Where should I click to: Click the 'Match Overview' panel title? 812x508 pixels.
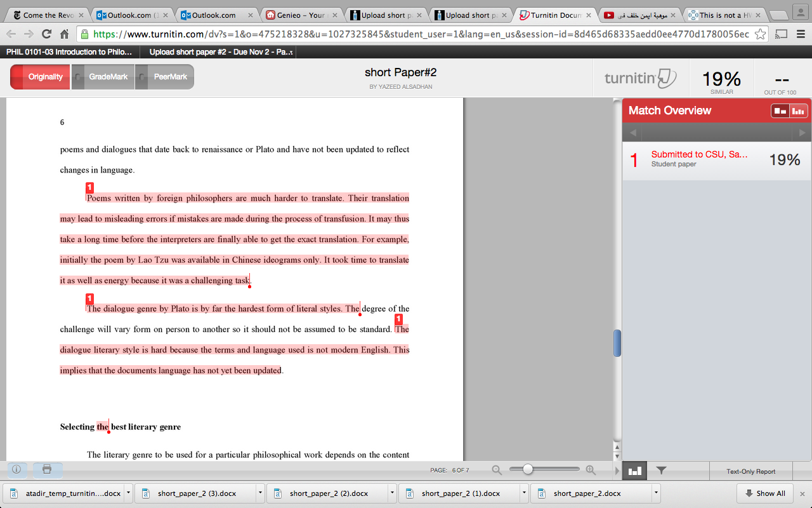(x=670, y=110)
